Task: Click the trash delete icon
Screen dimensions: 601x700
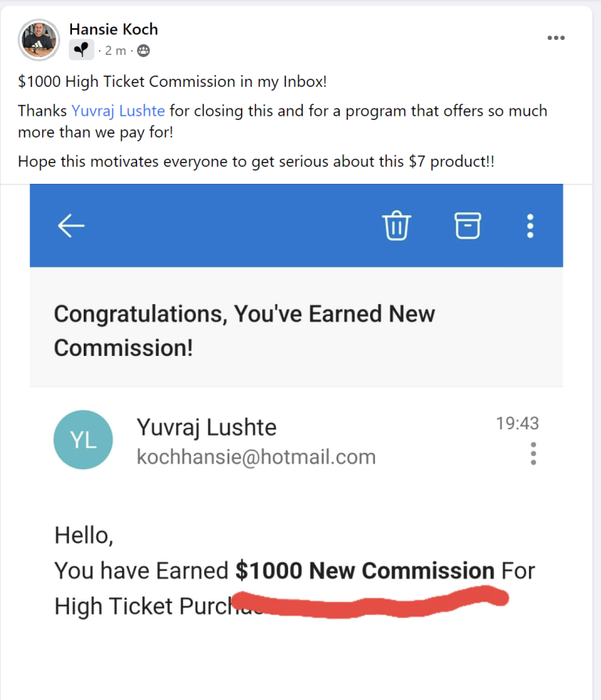Action: click(396, 225)
